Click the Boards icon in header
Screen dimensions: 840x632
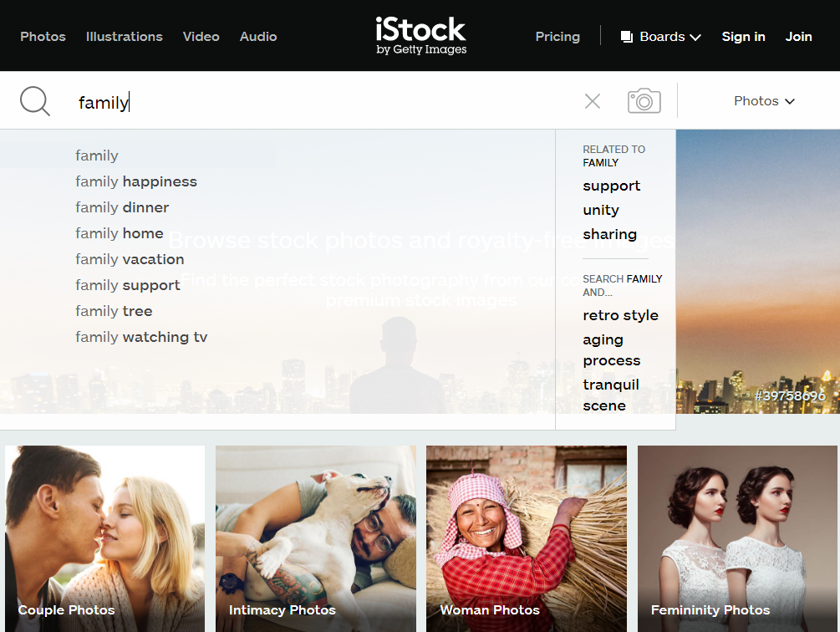point(626,37)
